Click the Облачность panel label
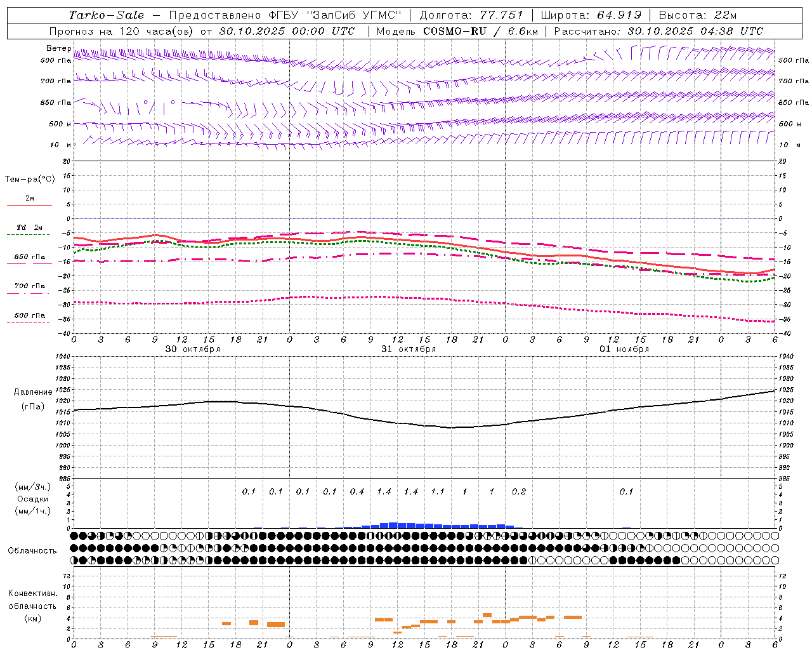The height and width of the screenshot is (650, 812). coord(32,551)
